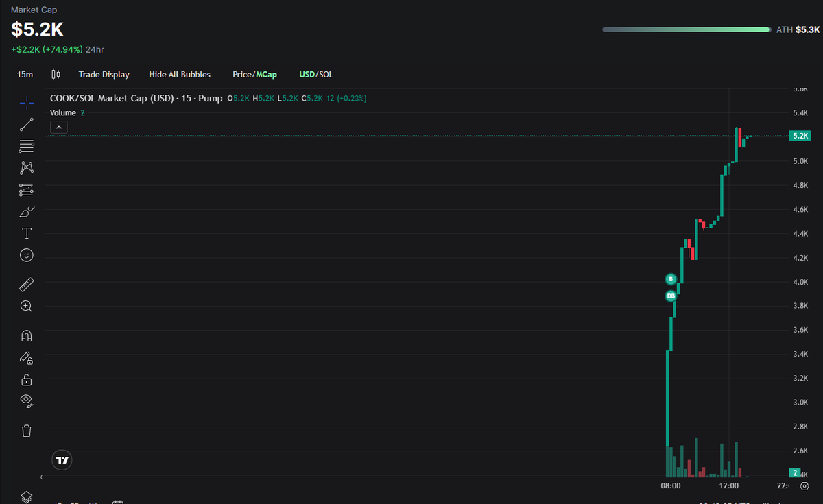The height and width of the screenshot is (504, 823).
Task: Switch the USD/SOL denomination
Action: click(316, 74)
